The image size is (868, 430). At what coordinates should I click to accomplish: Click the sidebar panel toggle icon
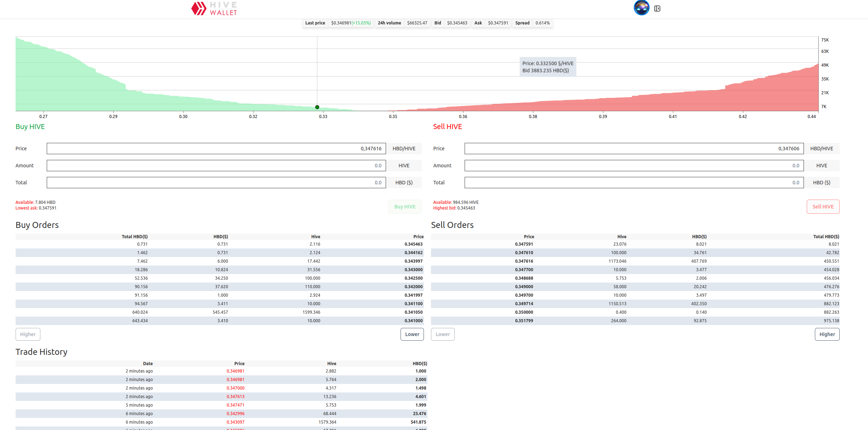point(657,9)
